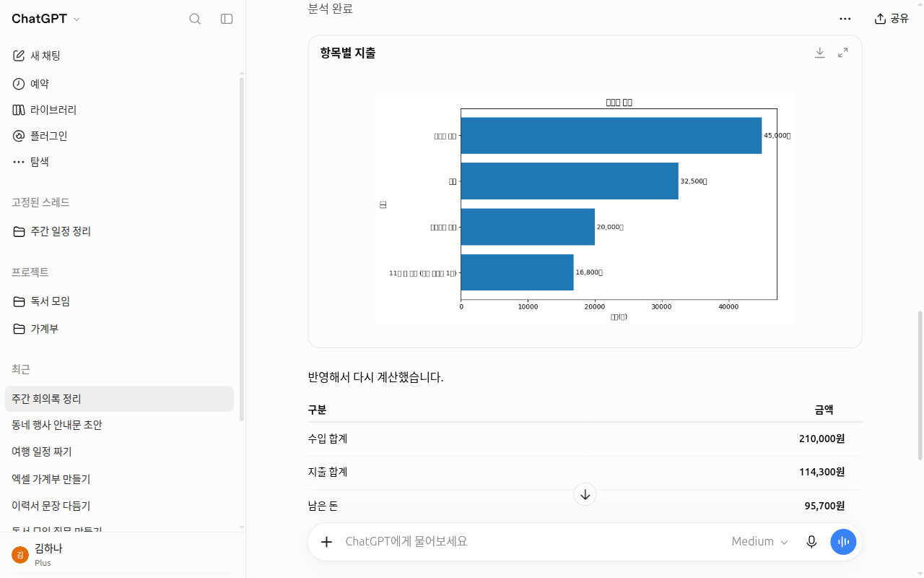
Task: Open the search icon in sidebar
Action: click(x=195, y=19)
